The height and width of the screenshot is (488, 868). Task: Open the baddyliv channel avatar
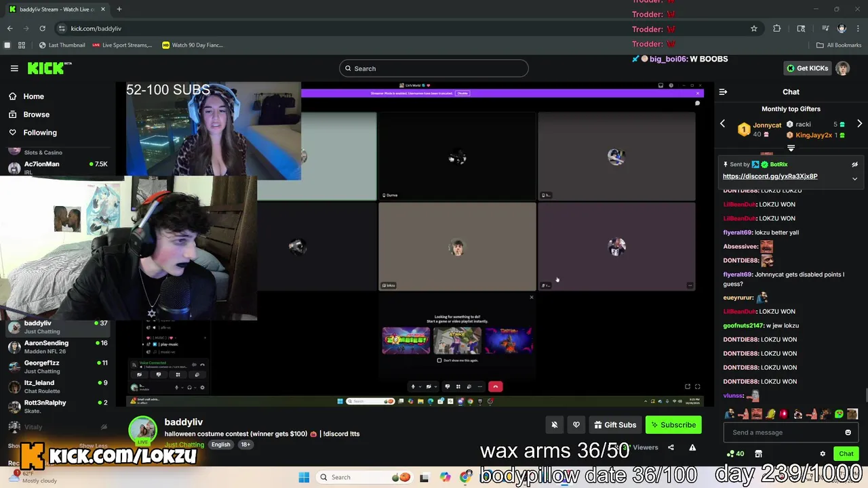click(x=142, y=431)
